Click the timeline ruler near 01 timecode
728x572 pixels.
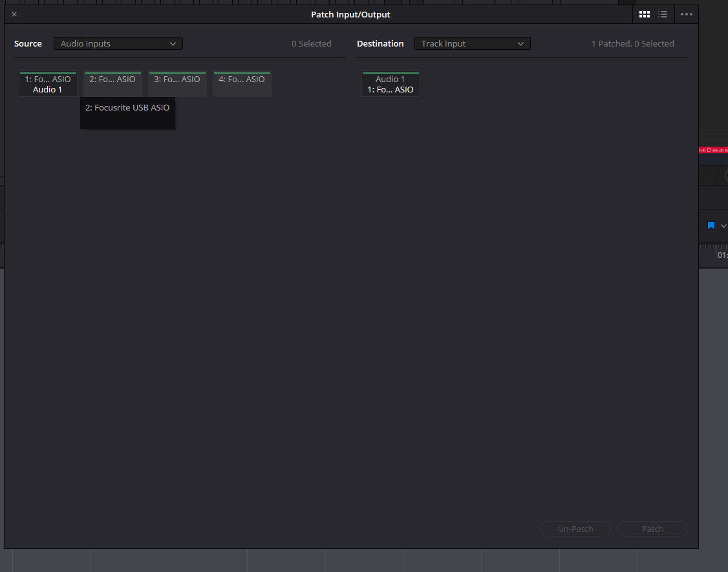(721, 254)
